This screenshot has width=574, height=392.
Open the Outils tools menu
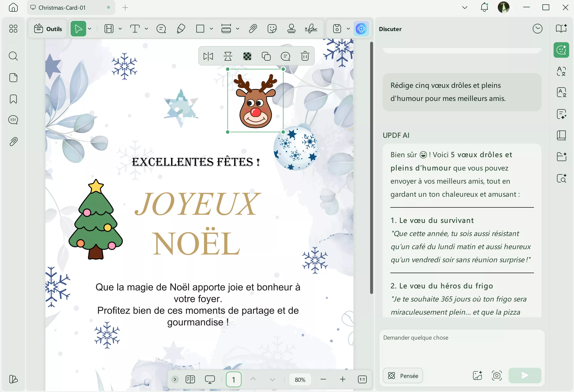pyautogui.click(x=48, y=29)
